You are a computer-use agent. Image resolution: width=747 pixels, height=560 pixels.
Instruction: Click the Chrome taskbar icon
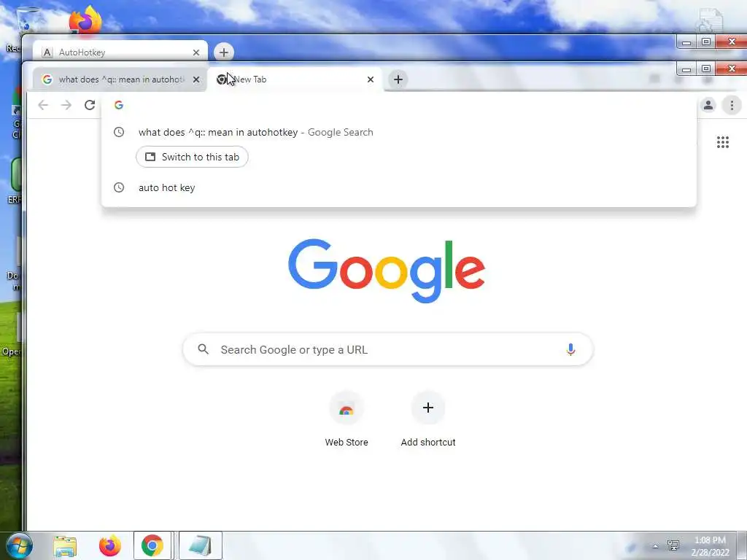coord(152,545)
